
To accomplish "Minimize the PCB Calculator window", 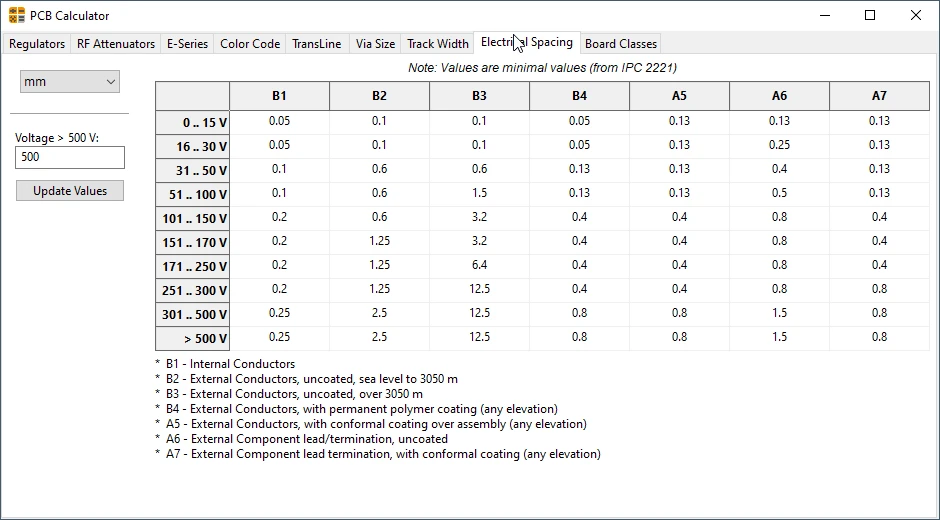I will [x=824, y=15].
